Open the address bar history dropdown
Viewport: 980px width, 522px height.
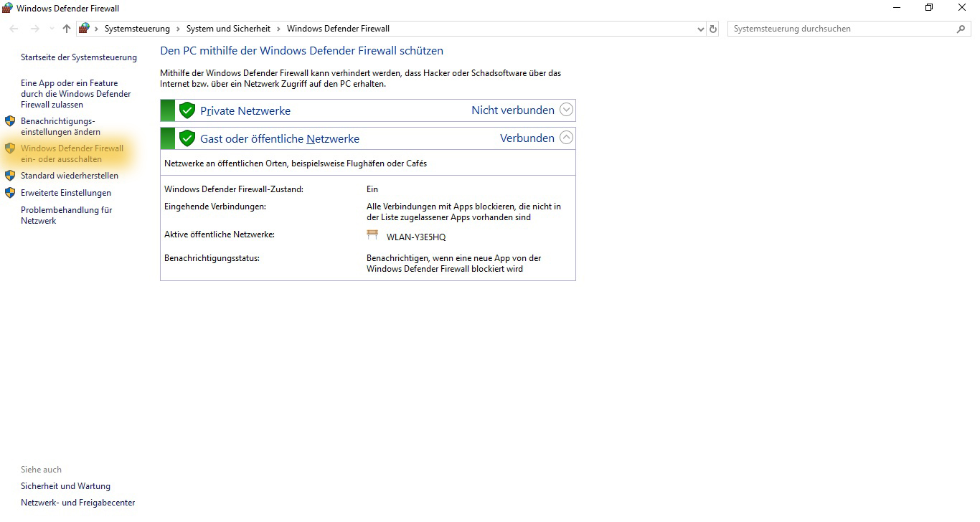701,29
